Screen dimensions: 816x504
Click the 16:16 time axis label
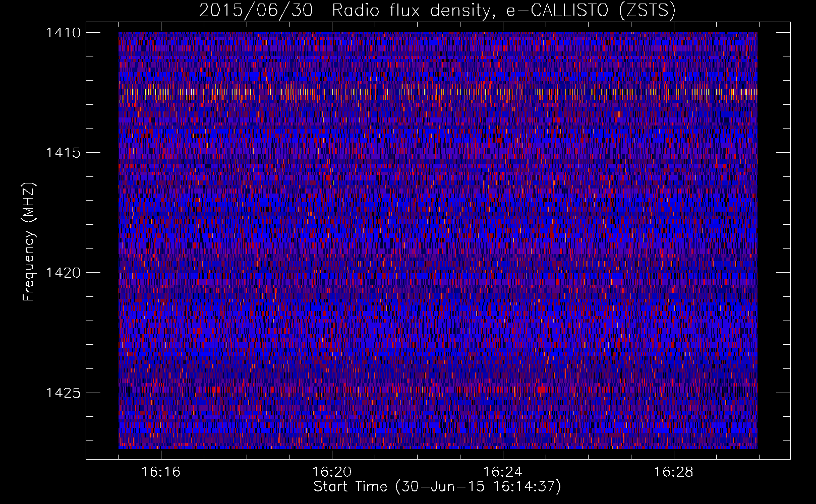(161, 472)
